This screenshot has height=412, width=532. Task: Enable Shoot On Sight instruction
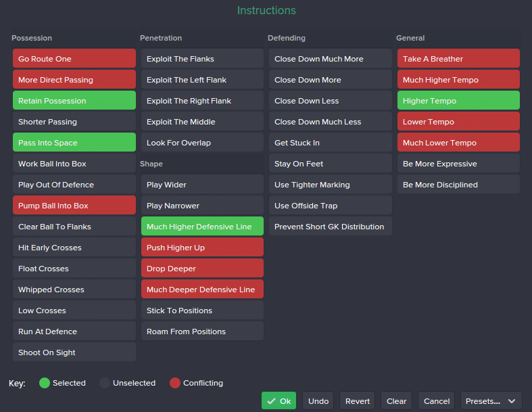coord(74,352)
